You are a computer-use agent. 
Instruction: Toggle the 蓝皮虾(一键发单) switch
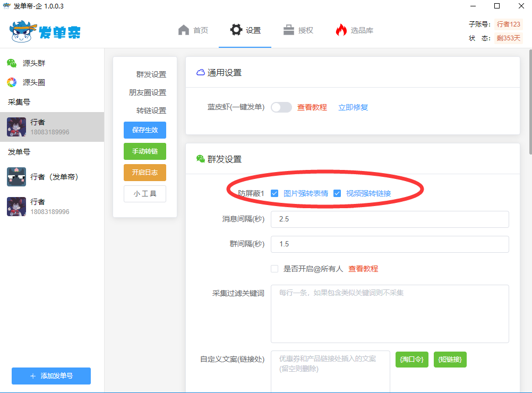tap(281, 107)
